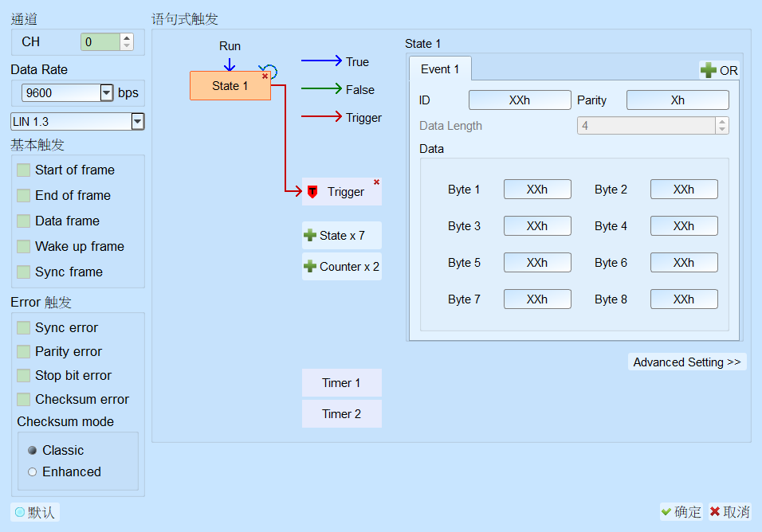Image resolution: width=762 pixels, height=532 pixels.
Task: Delete the Trigger node via its red x
Action: pos(377,182)
